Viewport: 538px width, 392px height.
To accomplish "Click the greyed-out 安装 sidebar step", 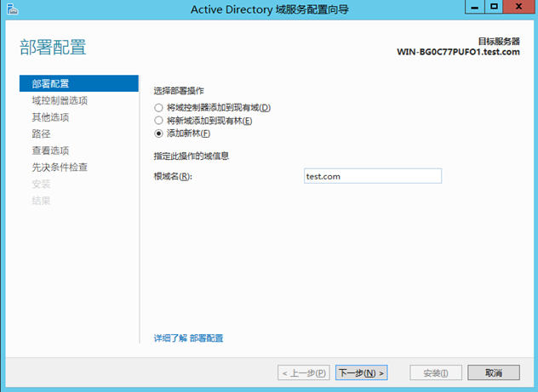I will [41, 184].
